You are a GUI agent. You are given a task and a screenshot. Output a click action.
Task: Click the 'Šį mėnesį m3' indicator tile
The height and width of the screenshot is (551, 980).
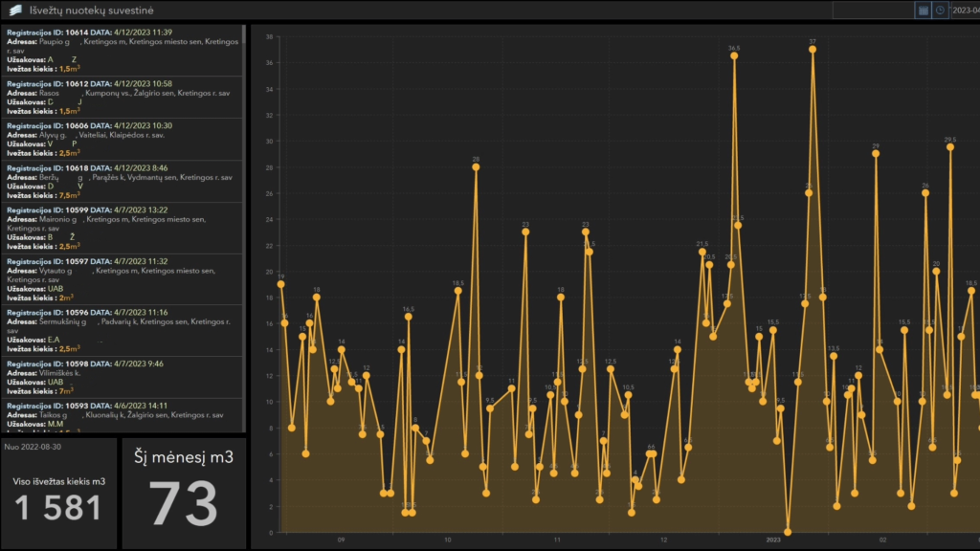tap(184, 493)
